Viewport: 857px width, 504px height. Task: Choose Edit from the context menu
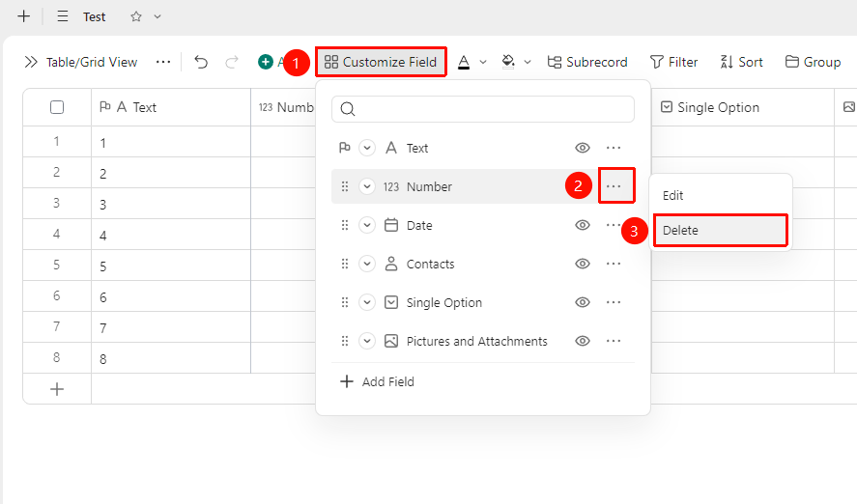721,195
